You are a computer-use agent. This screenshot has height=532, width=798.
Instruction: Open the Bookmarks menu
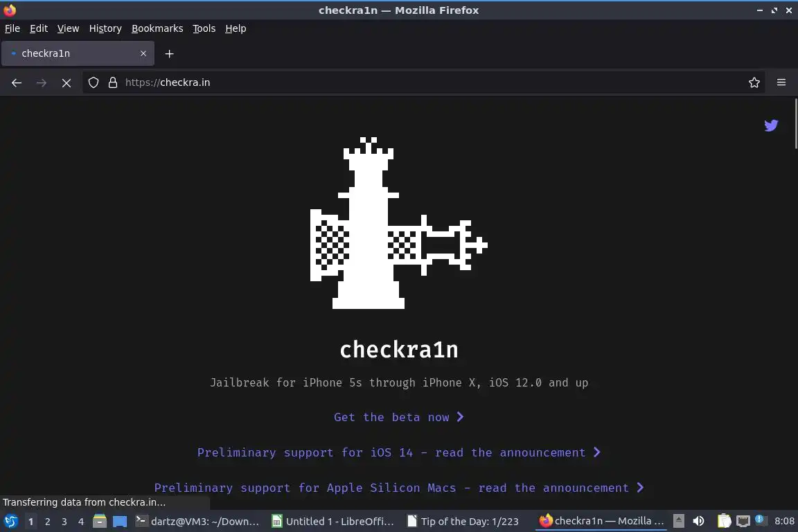coord(157,28)
